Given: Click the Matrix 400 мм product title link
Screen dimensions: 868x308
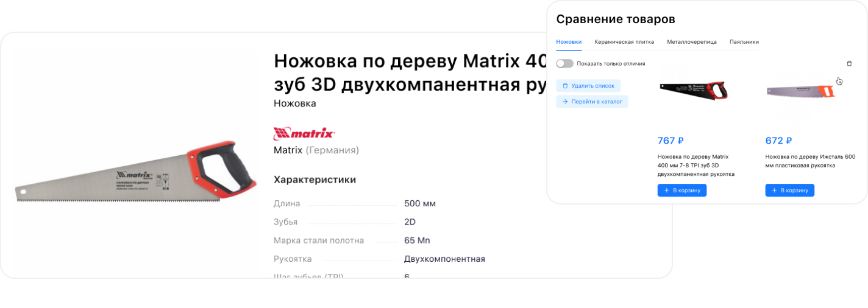Looking at the screenshot, I should point(695,165).
